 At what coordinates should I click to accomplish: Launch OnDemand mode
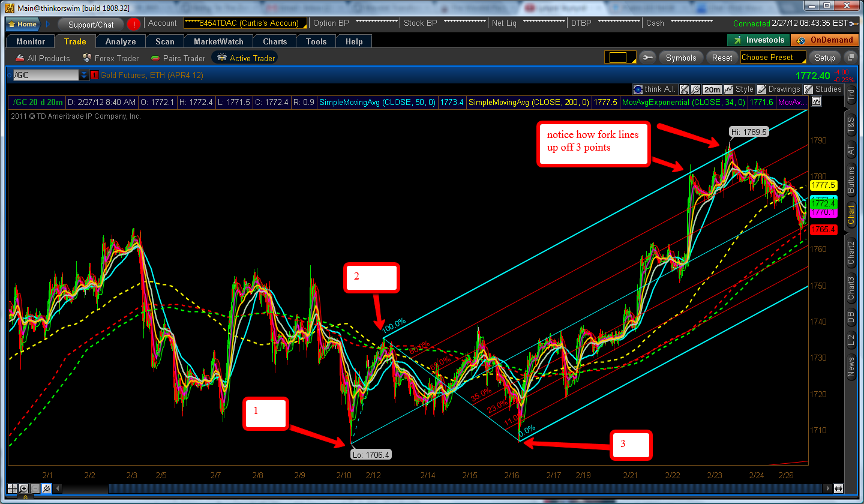(825, 40)
